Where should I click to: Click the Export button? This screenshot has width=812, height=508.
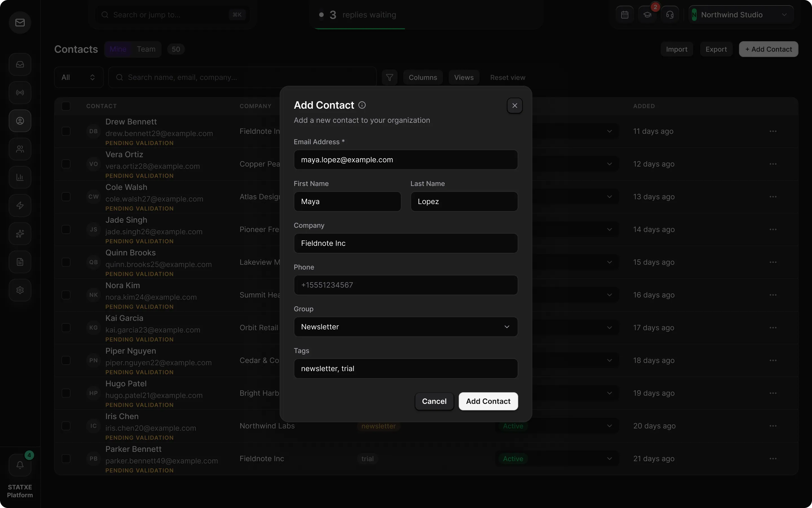(x=716, y=49)
